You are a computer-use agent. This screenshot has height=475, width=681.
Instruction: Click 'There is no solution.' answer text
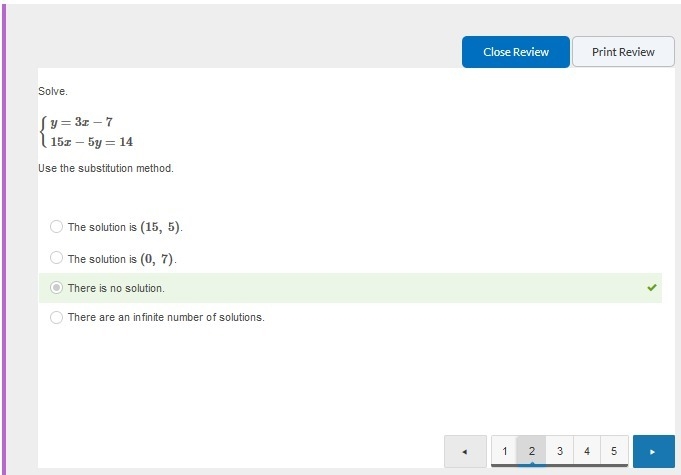pyautogui.click(x=116, y=288)
